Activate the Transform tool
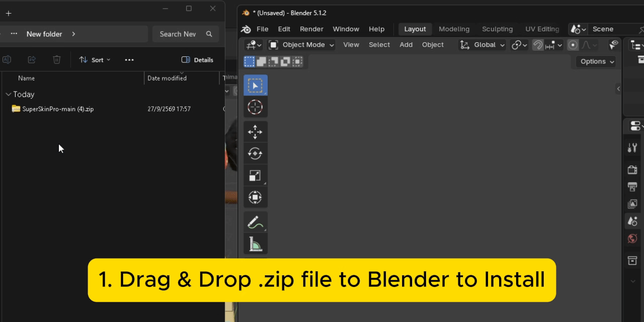The width and height of the screenshot is (644, 322). point(255,197)
